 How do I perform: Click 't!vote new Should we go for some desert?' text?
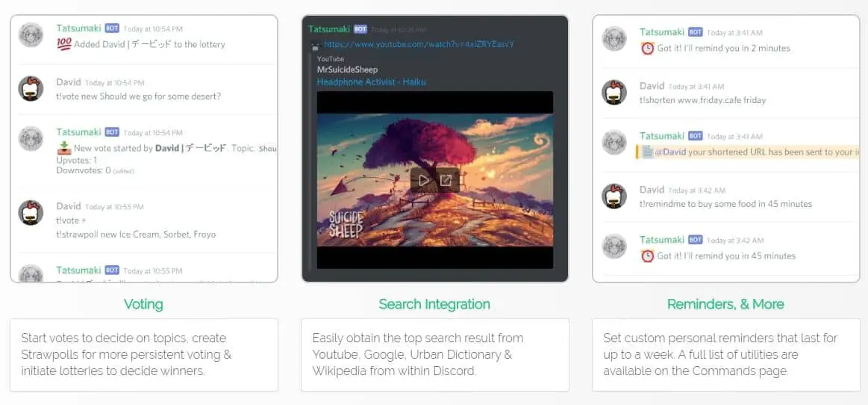[138, 96]
